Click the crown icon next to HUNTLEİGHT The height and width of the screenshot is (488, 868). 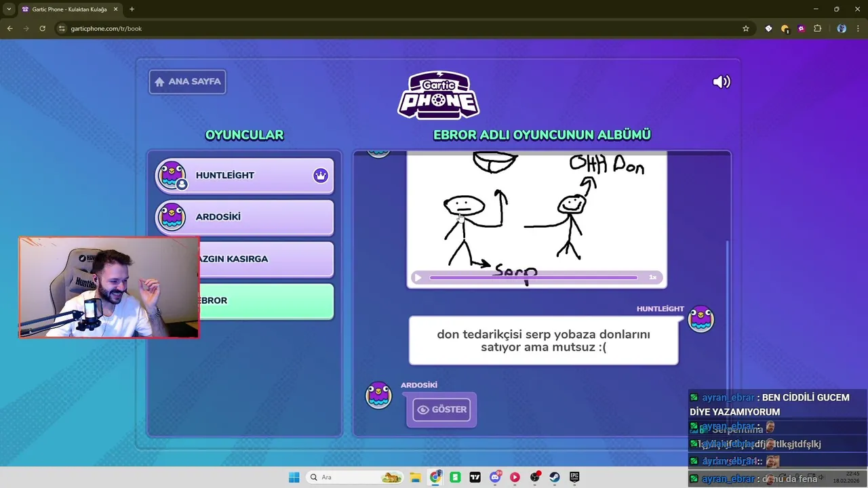321,176
